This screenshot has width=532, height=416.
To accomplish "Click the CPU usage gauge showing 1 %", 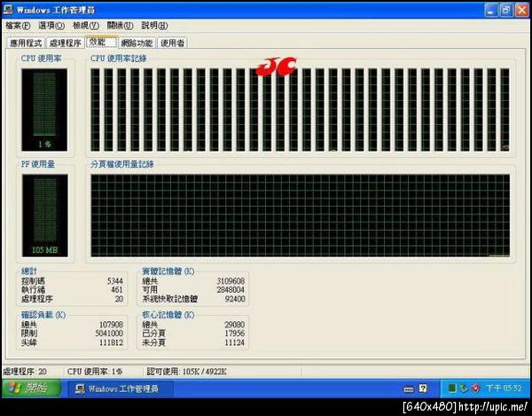I will (x=44, y=110).
